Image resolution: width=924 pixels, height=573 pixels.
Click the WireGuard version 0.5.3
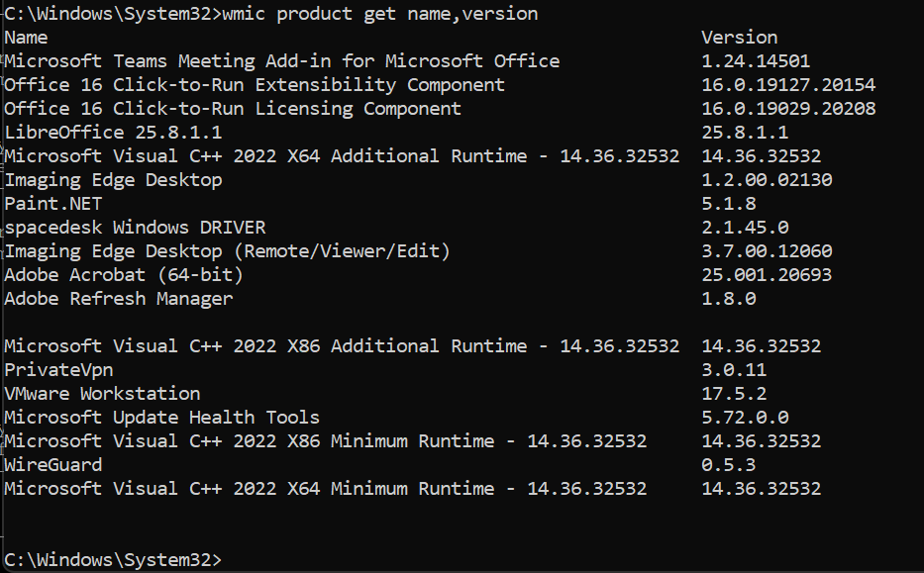pos(729,465)
